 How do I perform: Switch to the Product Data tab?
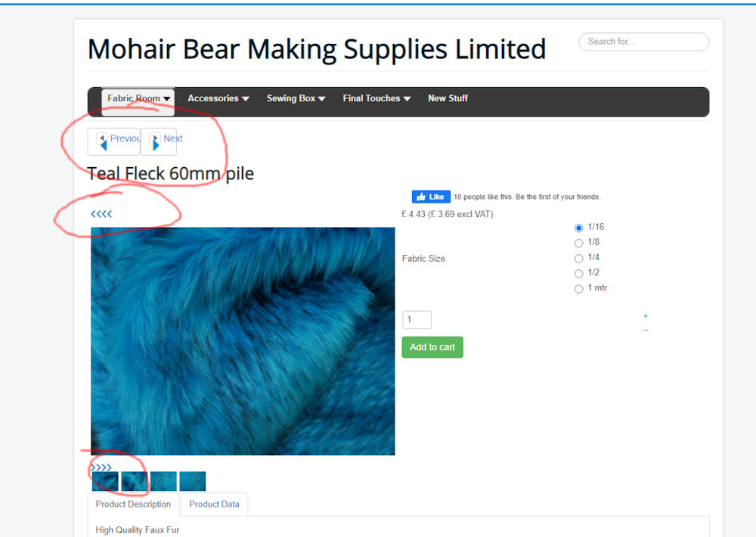coord(214,504)
